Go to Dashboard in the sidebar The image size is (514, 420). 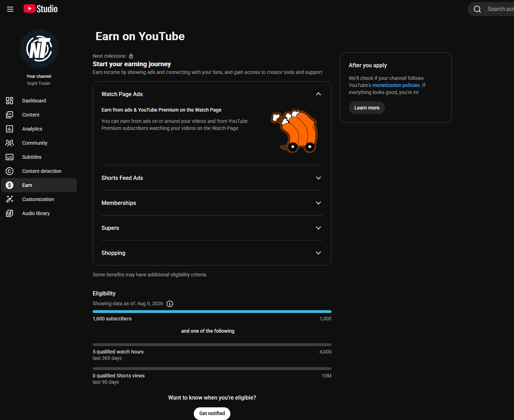pos(39,101)
